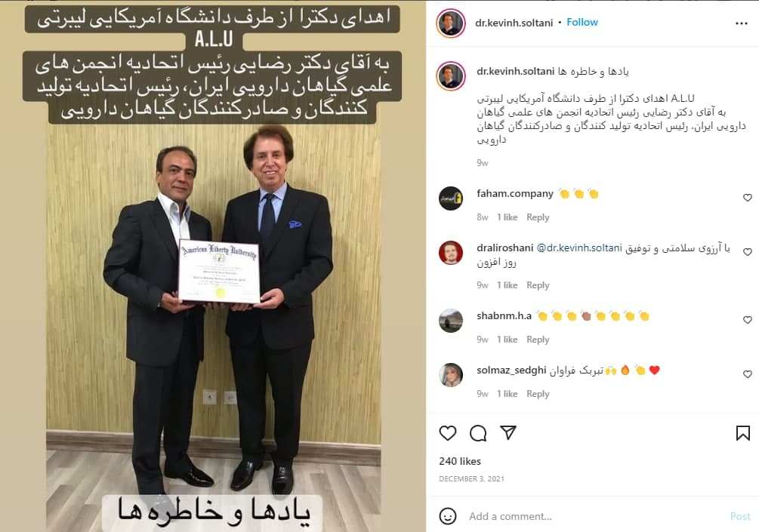Like solmaz_sedghi's comment heart

click(748, 374)
